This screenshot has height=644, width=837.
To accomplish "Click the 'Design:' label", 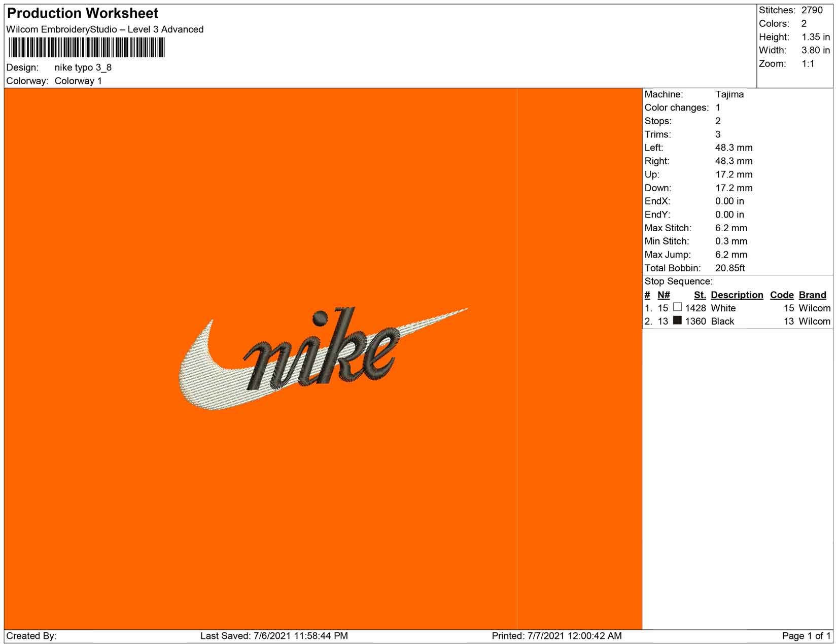I will (22, 67).
